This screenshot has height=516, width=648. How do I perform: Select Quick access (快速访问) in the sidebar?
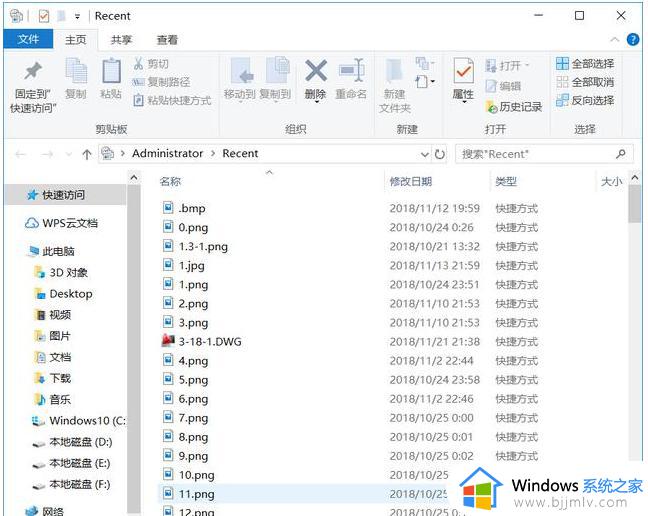[64, 195]
